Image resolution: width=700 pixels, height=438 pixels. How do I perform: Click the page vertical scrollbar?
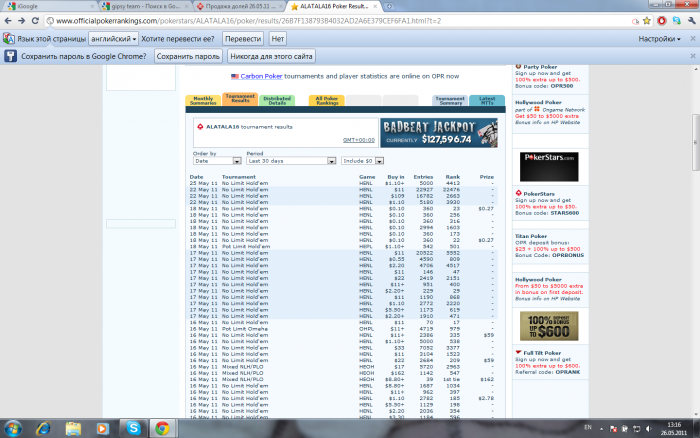tap(696, 142)
